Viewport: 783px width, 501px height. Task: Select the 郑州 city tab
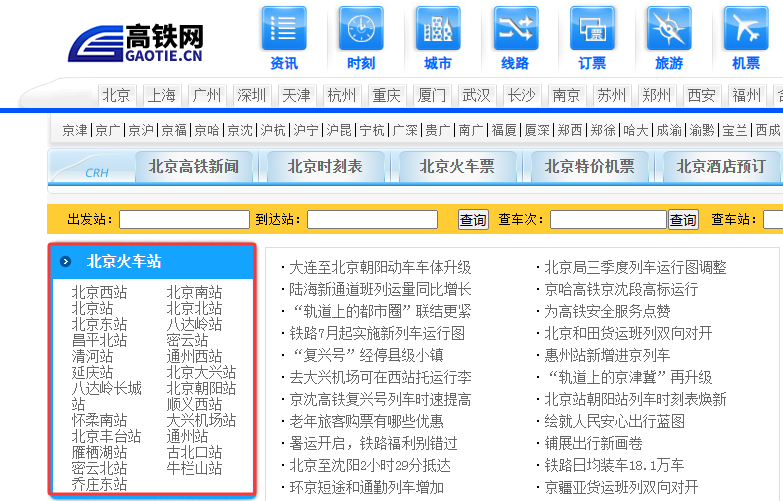pyautogui.click(x=656, y=95)
